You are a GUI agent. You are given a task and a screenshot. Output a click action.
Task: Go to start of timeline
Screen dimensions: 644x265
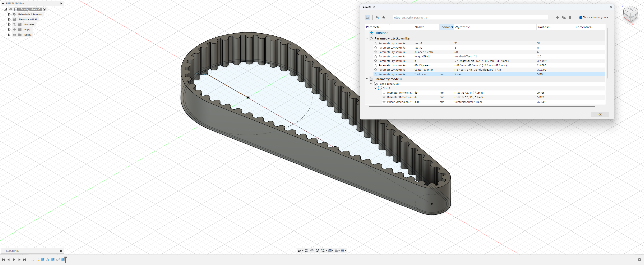click(x=3, y=260)
